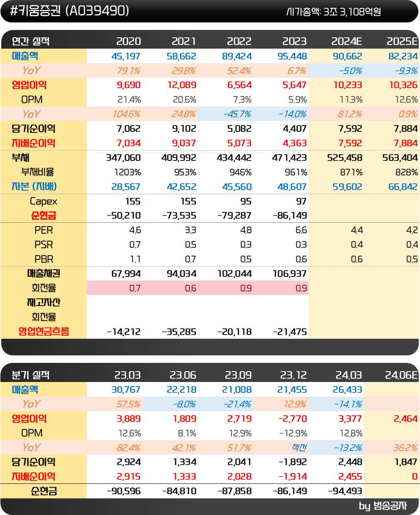420x515 pixels.
Task: Click the estimated operating profit value 2,464
Action: tap(405, 419)
